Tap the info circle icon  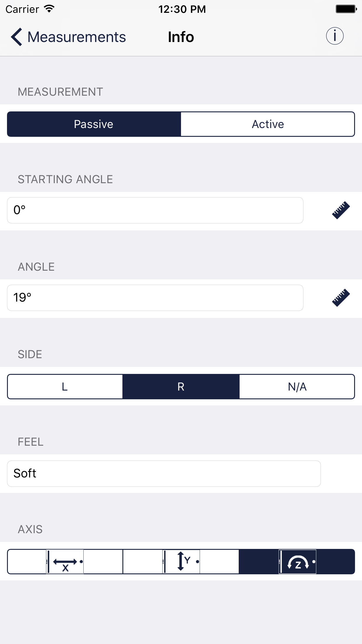(335, 36)
